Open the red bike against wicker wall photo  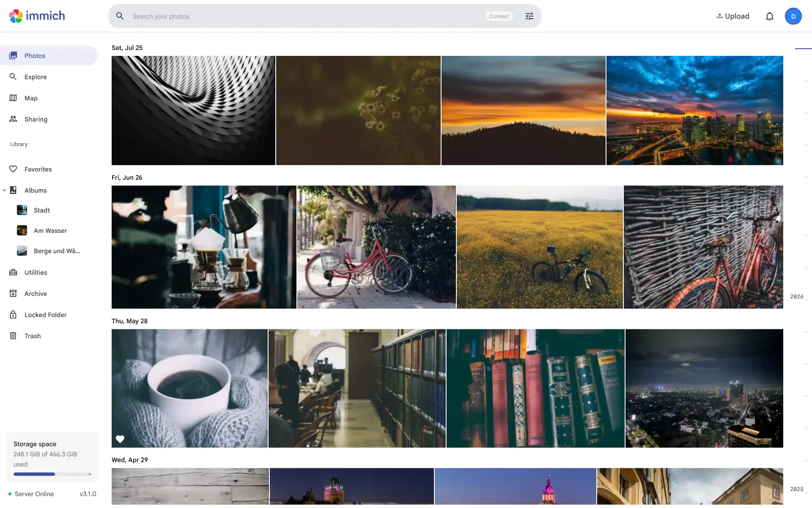tap(703, 247)
